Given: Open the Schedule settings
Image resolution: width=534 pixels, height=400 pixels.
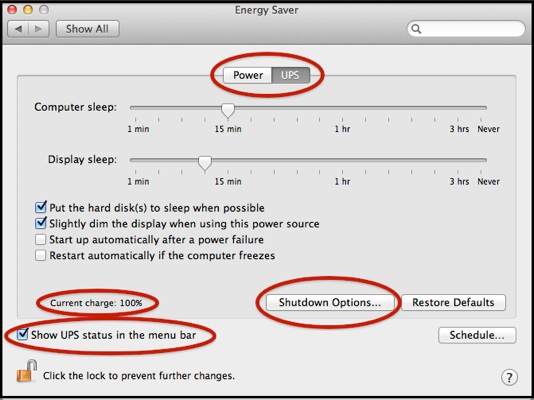Looking at the screenshot, I should click(477, 335).
